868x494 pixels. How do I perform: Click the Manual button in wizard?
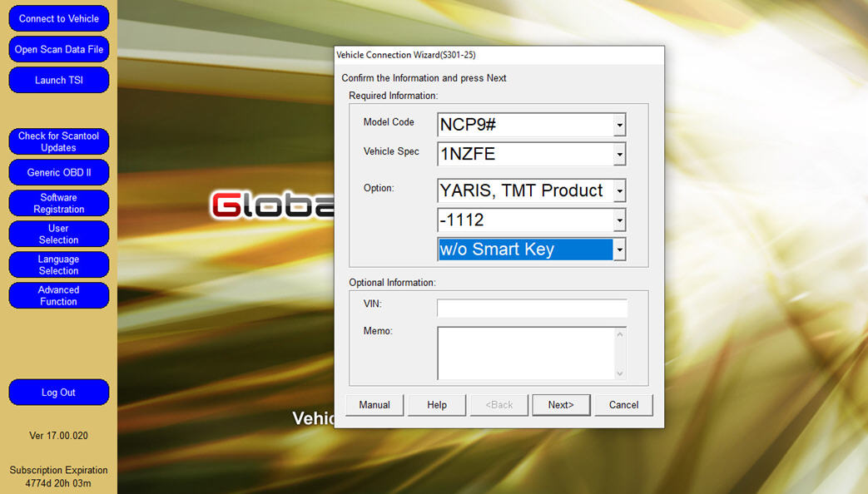pos(374,405)
